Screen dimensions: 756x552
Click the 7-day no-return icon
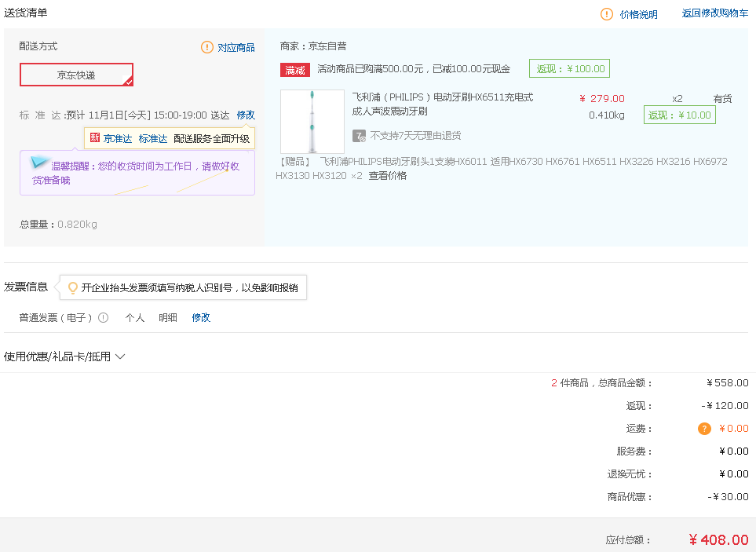pyautogui.click(x=359, y=136)
